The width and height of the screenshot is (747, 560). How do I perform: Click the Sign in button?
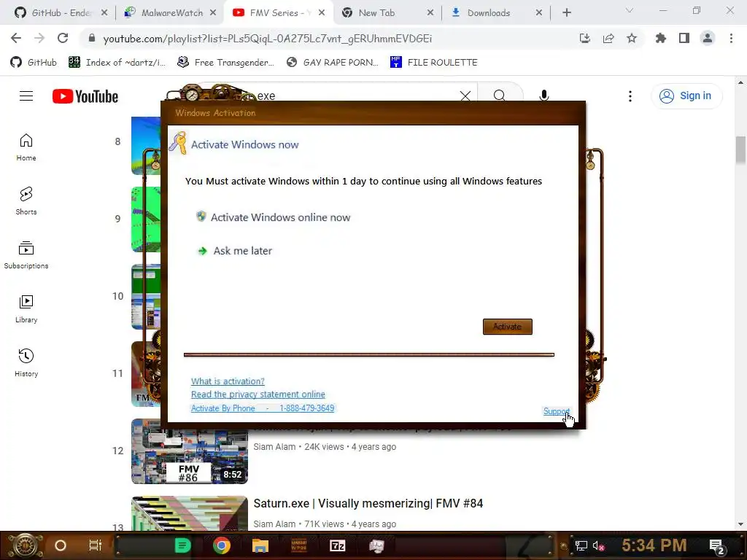pyautogui.click(x=686, y=96)
